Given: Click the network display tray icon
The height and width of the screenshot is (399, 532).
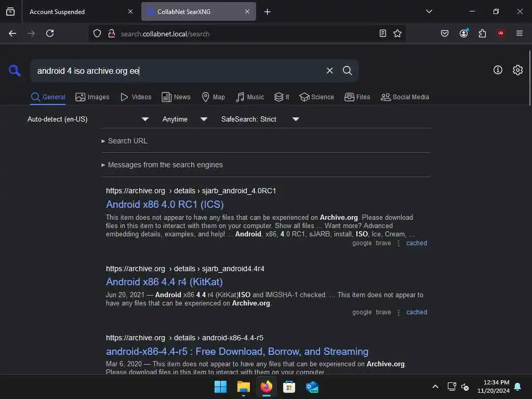Looking at the screenshot, I should pyautogui.click(x=451, y=387).
